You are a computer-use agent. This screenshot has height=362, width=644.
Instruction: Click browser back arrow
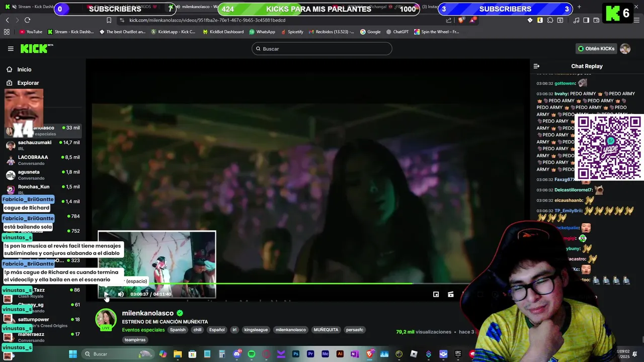pyautogui.click(x=7, y=20)
